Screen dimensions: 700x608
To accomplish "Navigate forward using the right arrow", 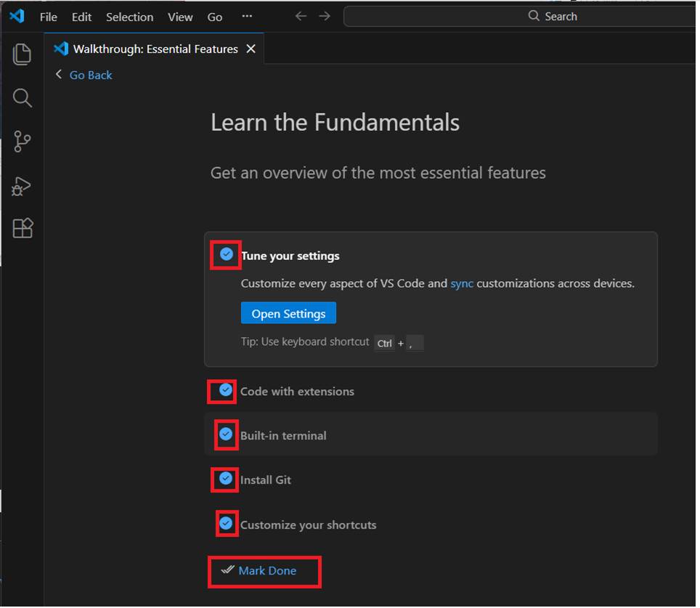I will pos(325,16).
